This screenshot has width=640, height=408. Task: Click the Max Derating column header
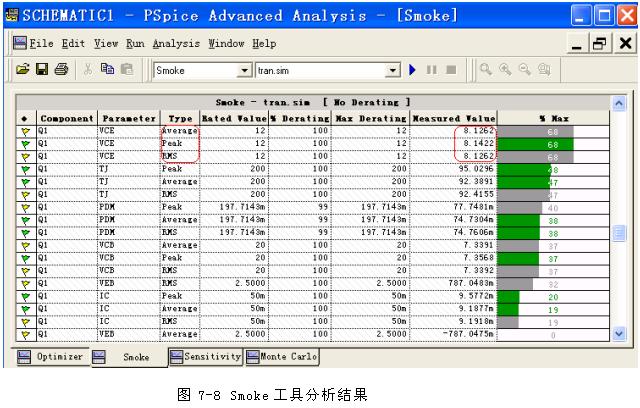[x=370, y=119]
